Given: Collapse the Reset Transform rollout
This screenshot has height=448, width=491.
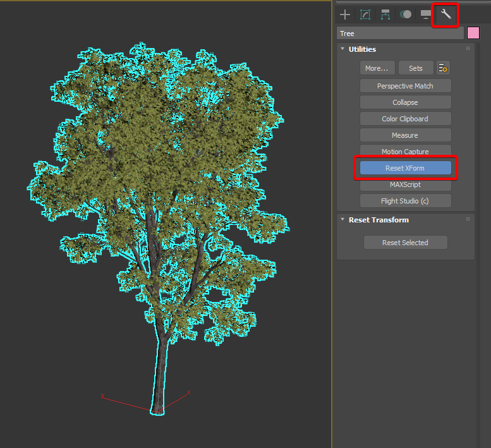Looking at the screenshot, I should [342, 220].
